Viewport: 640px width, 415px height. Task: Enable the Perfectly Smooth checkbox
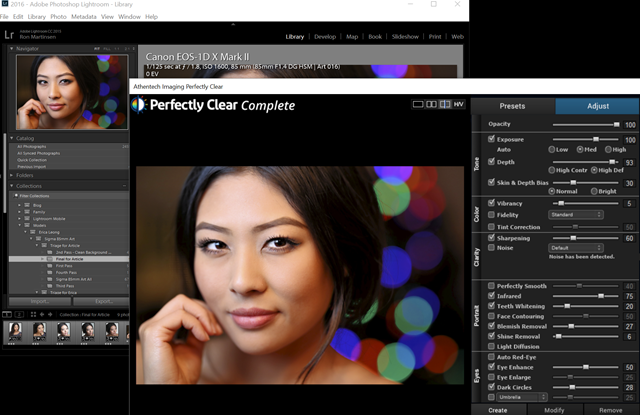[491, 286]
